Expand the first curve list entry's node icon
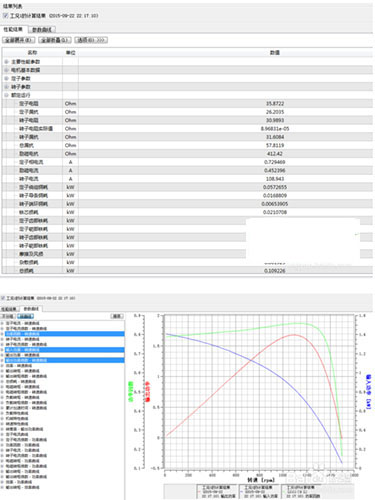The height and width of the screenshot is (500, 375). click(3, 323)
